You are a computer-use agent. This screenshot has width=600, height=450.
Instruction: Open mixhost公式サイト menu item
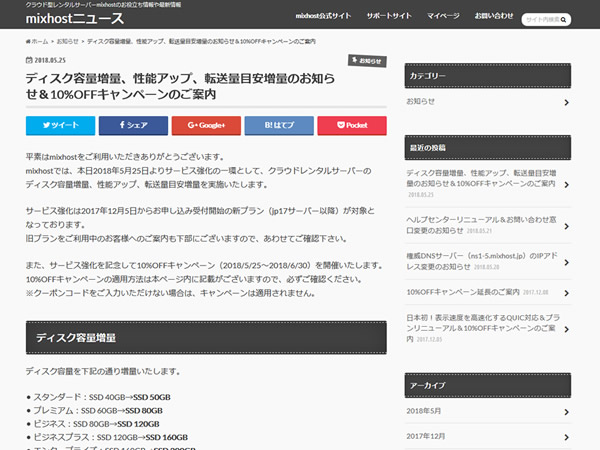click(x=323, y=16)
